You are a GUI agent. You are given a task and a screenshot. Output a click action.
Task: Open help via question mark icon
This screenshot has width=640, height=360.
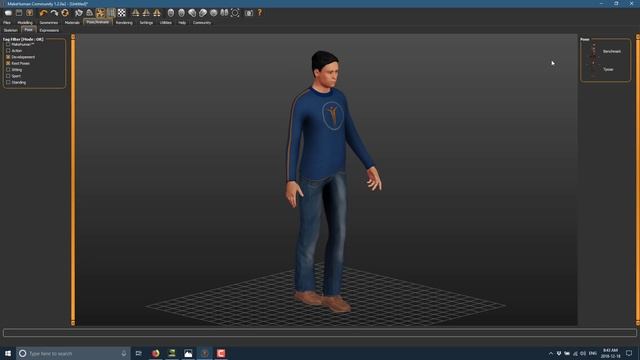point(260,13)
